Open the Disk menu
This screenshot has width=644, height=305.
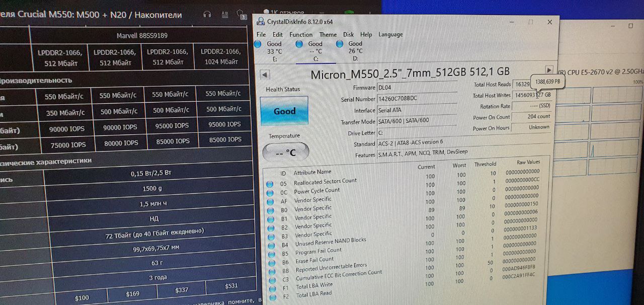pos(349,35)
